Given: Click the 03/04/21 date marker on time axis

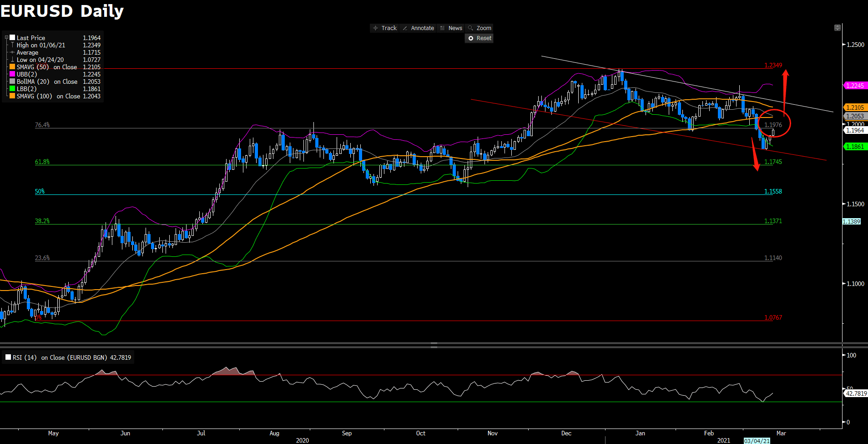Looking at the screenshot, I should point(757,441).
